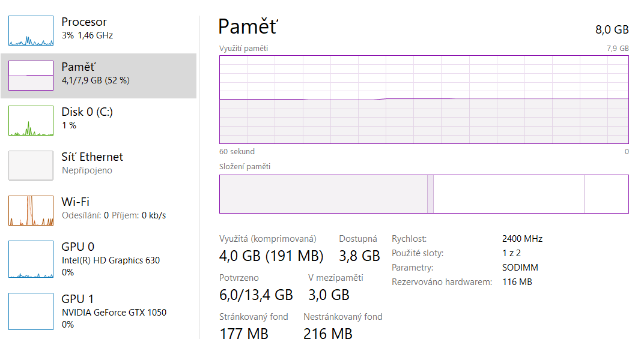Click the Paměť usage thumbnail graph
This screenshot has height=339, width=644.
click(31, 76)
